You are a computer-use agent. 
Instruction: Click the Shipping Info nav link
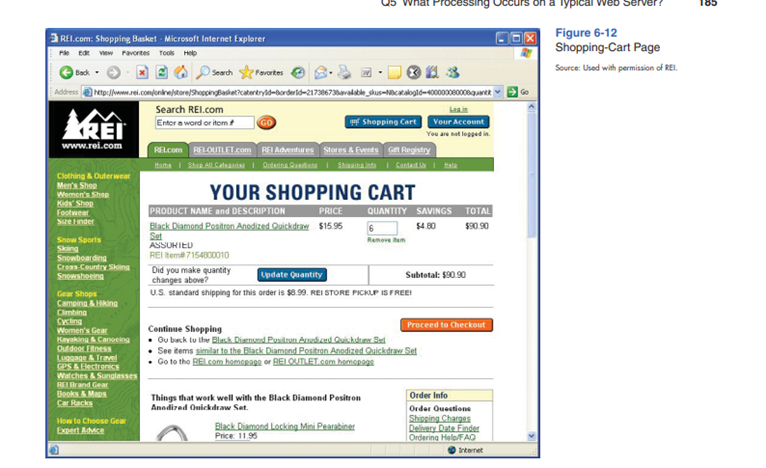[357, 165]
